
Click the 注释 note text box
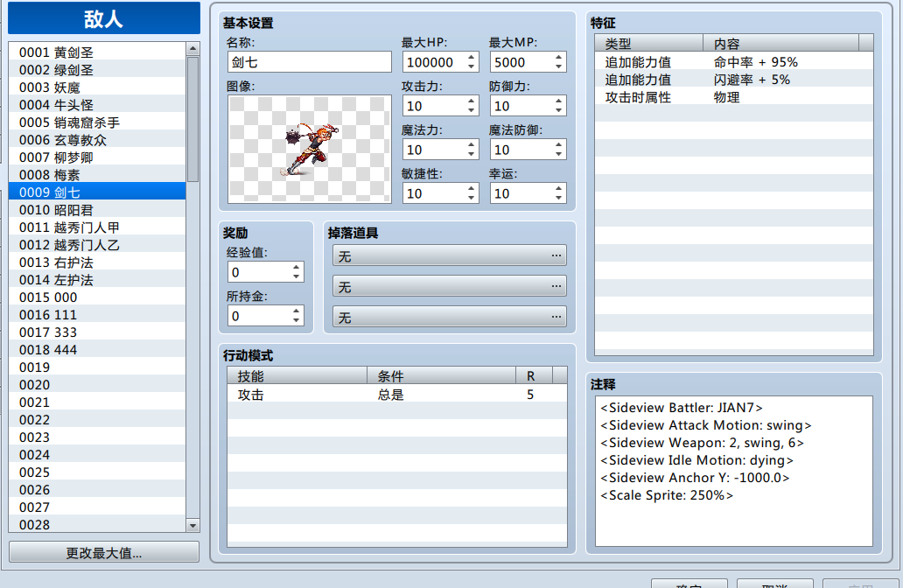733,471
